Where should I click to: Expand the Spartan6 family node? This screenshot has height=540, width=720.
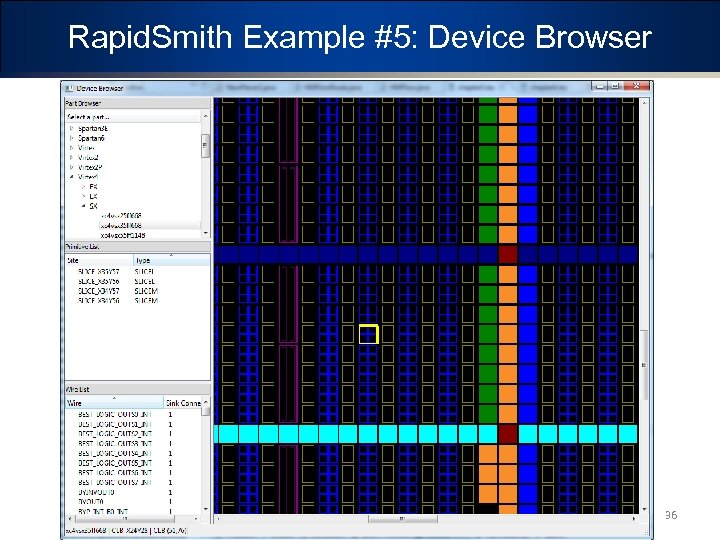click(x=72, y=138)
